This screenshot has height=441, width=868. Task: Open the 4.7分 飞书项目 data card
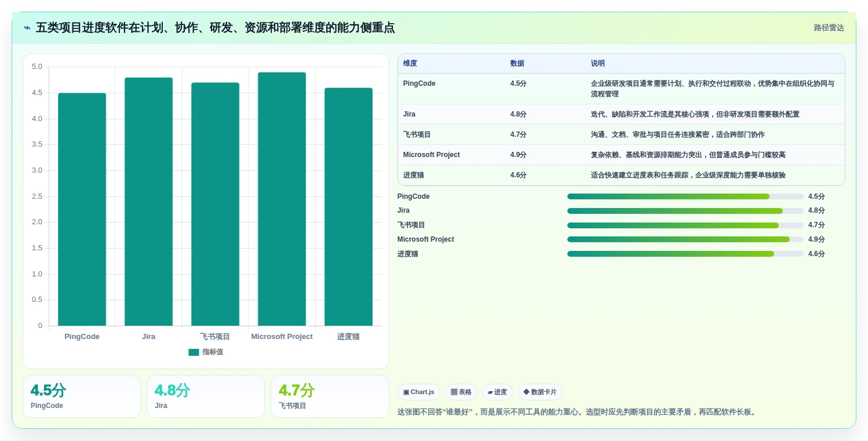[x=330, y=396]
